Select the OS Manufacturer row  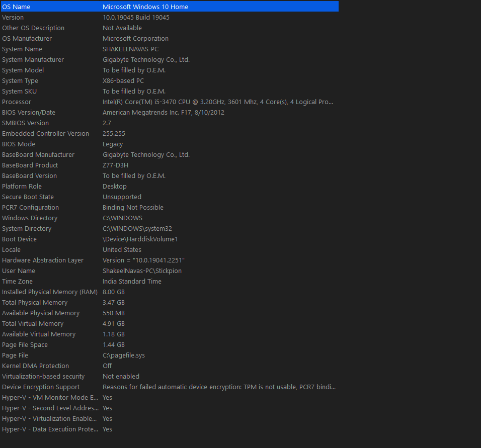pyautogui.click(x=170, y=38)
